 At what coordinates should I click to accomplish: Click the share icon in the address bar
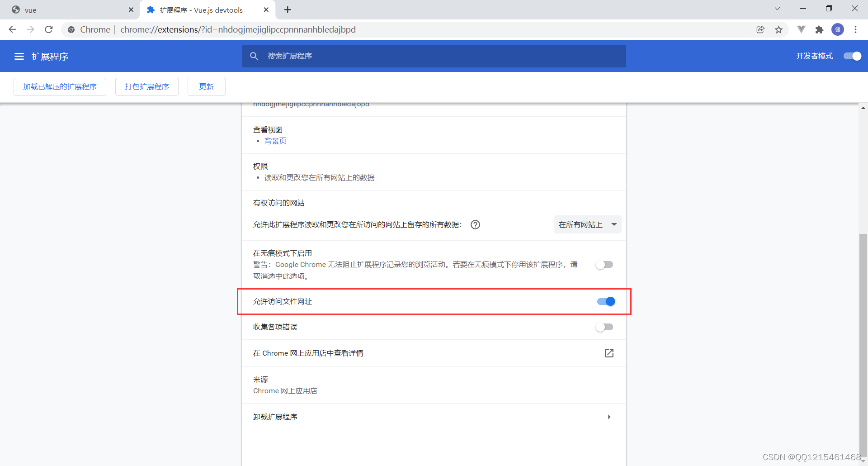(760, 29)
